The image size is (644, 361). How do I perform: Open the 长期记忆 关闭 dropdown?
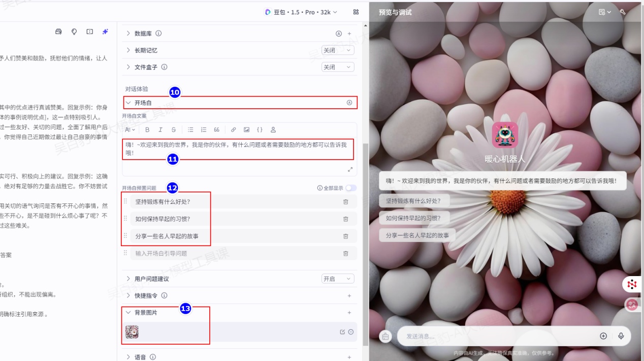[338, 50]
